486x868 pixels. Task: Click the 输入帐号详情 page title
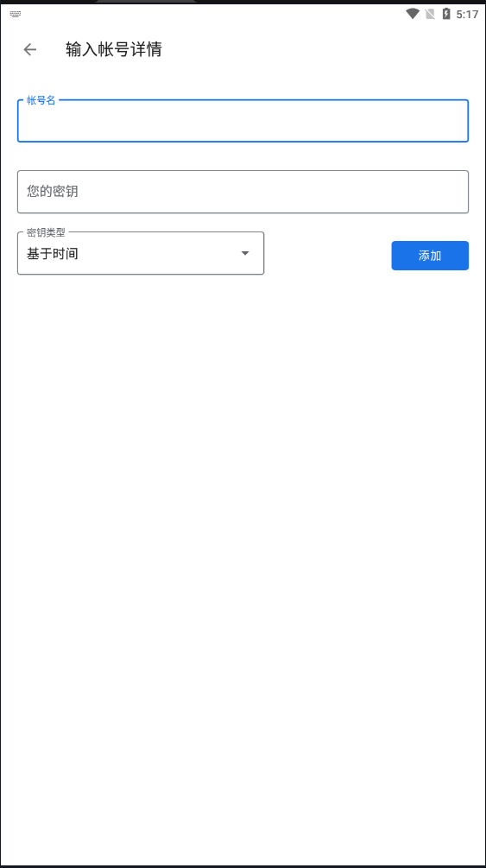(113, 49)
